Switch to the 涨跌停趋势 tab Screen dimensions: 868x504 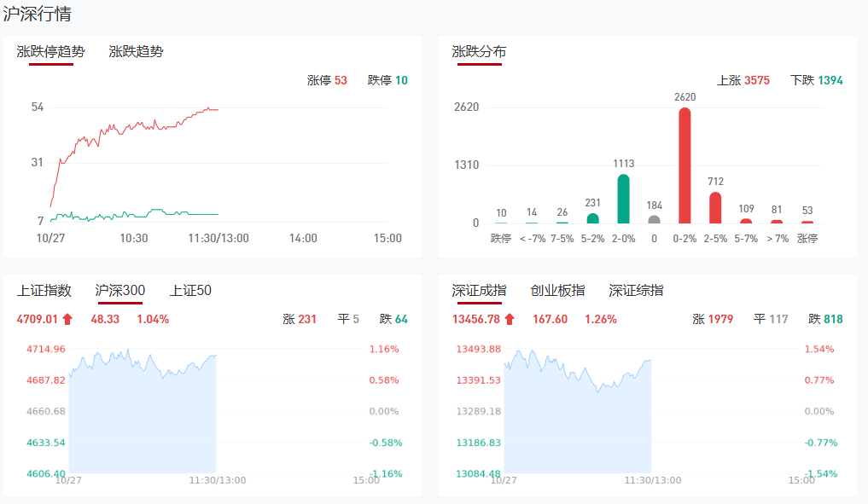(x=51, y=52)
